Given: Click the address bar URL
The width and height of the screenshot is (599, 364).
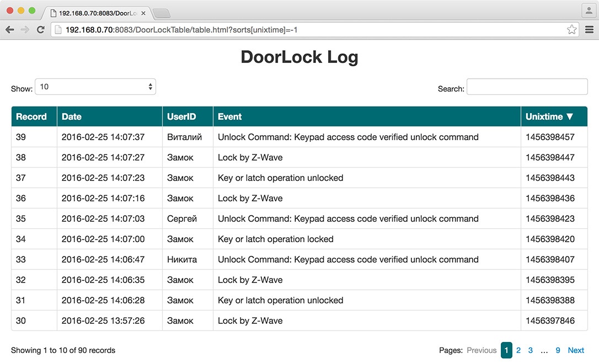Looking at the screenshot, I should tap(182, 30).
